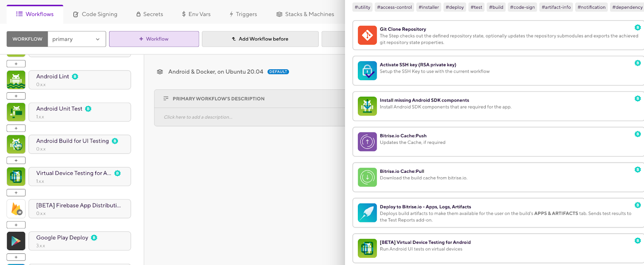Select the Android Lint step card

coord(80,80)
